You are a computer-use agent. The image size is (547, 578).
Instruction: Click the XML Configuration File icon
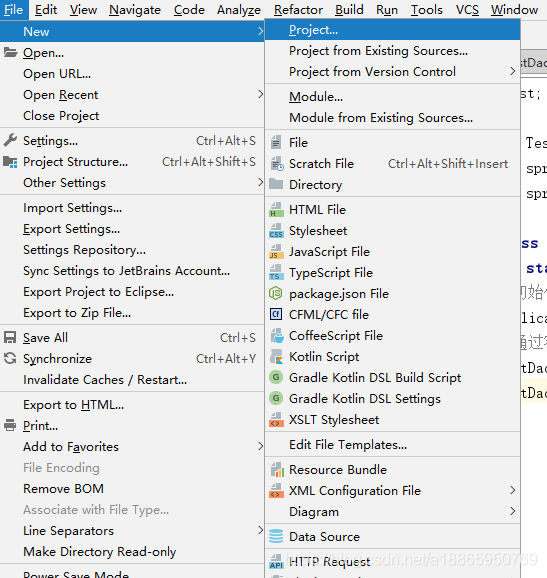pos(276,491)
